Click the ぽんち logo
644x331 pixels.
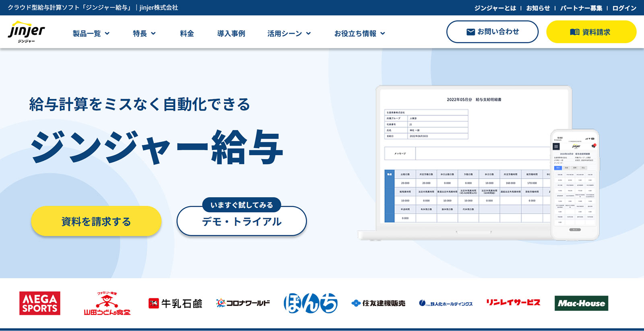point(310,303)
